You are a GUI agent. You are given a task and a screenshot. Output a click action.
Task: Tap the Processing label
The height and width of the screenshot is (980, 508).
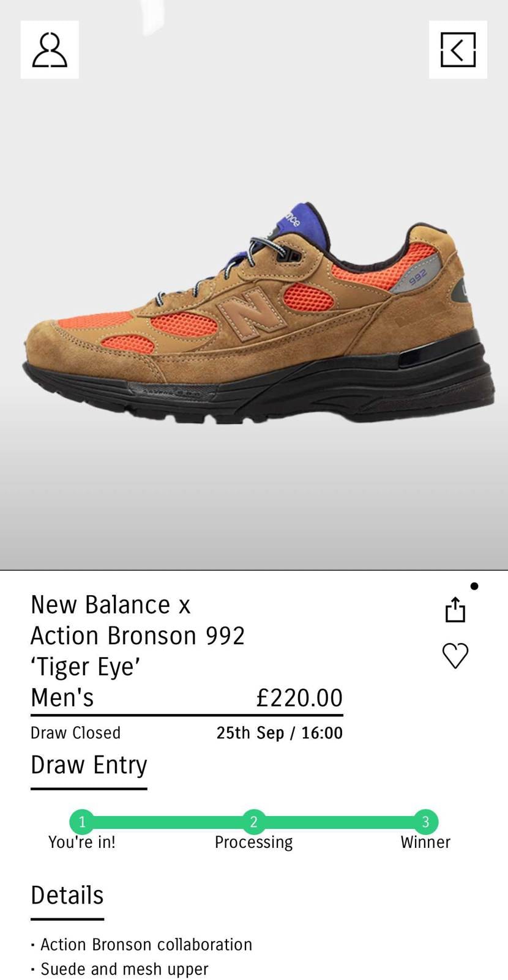pos(253,842)
